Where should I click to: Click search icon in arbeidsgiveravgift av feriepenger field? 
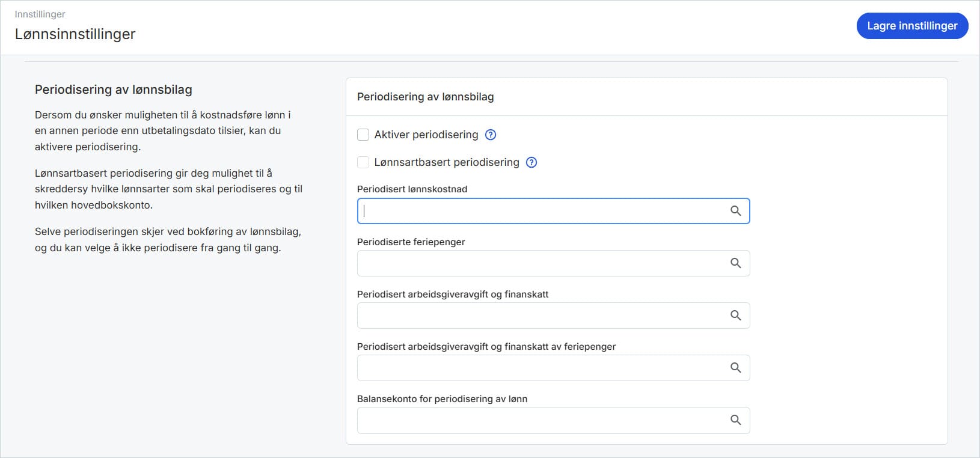[735, 368]
